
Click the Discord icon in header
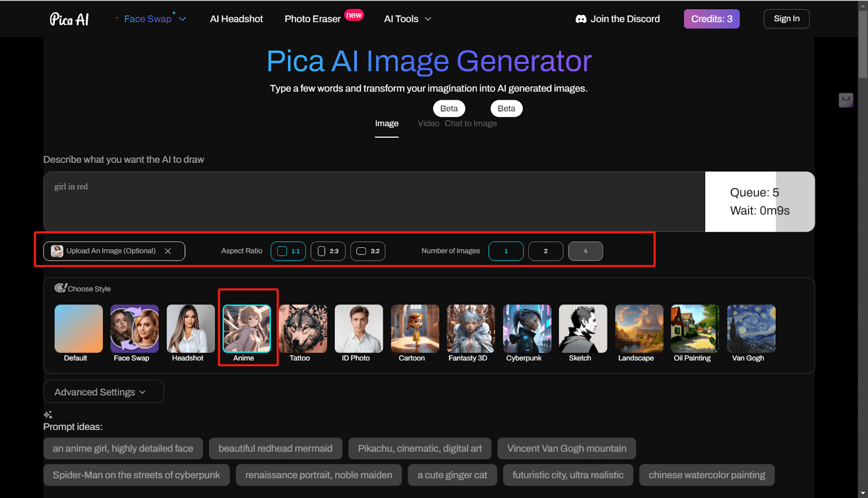[x=581, y=19]
